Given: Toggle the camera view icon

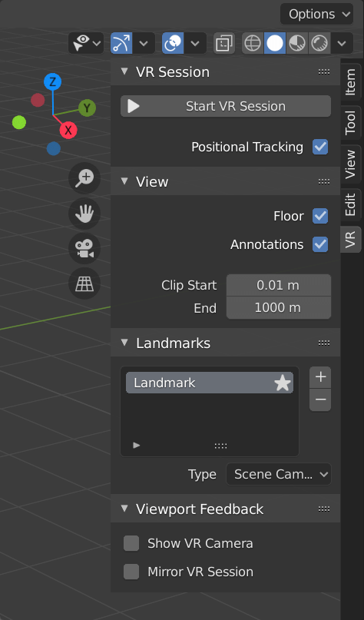Looking at the screenshot, I should tap(84, 248).
